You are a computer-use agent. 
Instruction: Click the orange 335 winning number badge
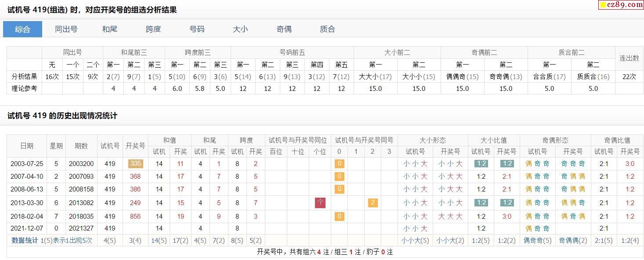tap(135, 164)
